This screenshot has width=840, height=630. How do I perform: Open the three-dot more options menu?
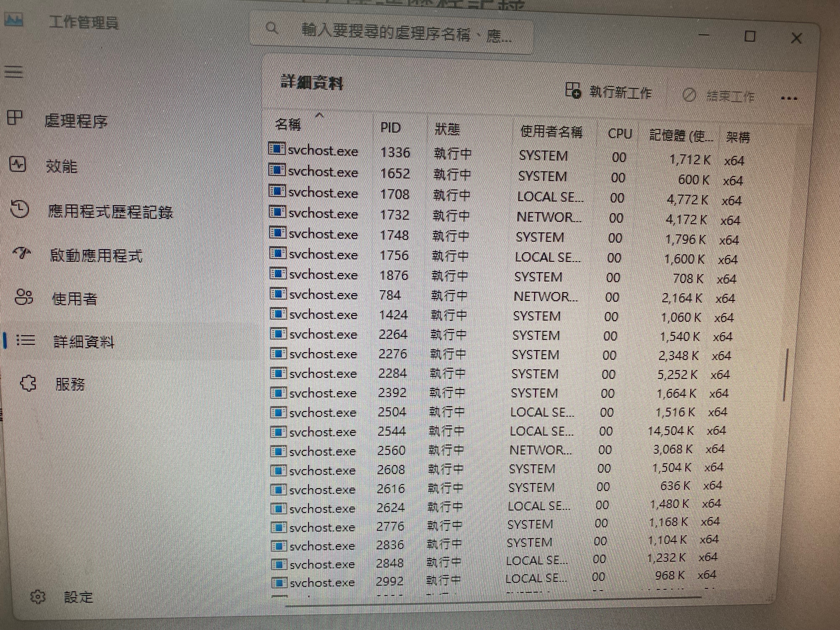click(789, 99)
